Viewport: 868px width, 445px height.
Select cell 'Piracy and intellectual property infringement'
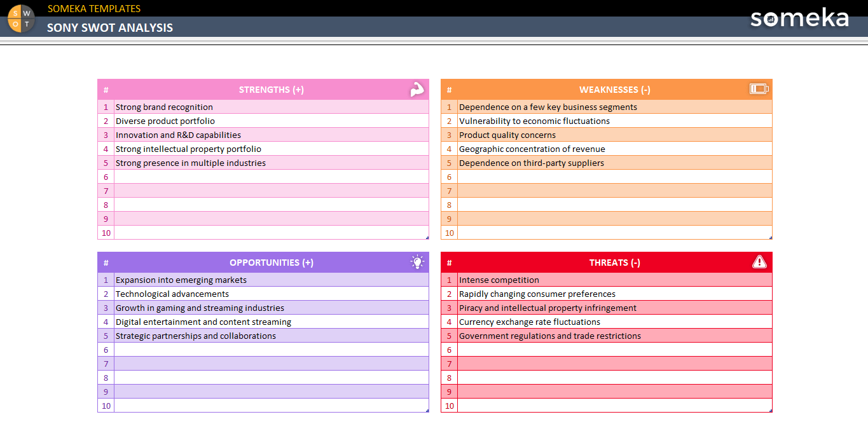point(615,308)
